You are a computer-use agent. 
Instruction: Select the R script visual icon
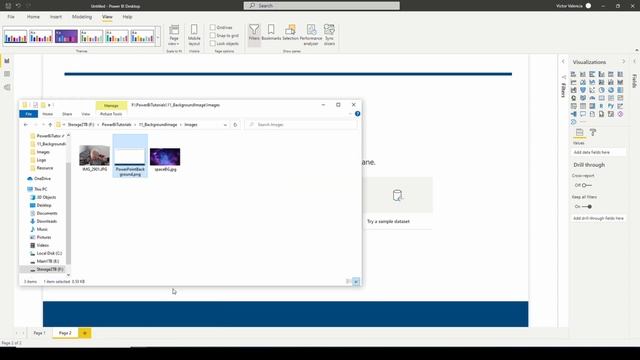tap(602, 106)
